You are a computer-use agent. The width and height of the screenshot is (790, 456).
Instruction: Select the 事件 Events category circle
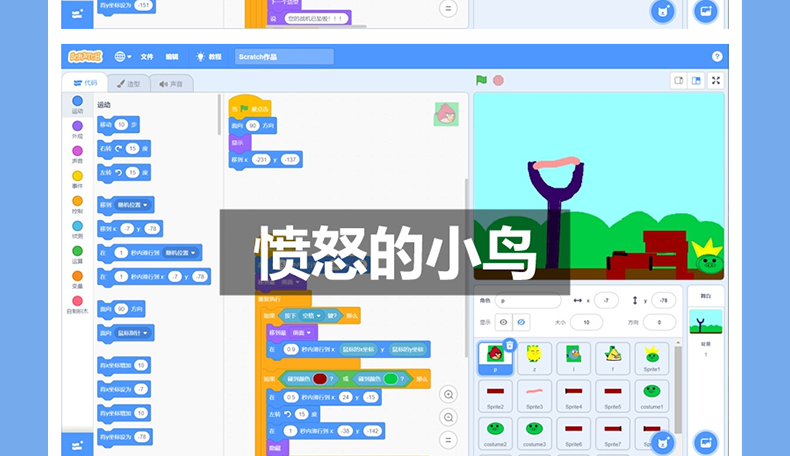(x=77, y=176)
